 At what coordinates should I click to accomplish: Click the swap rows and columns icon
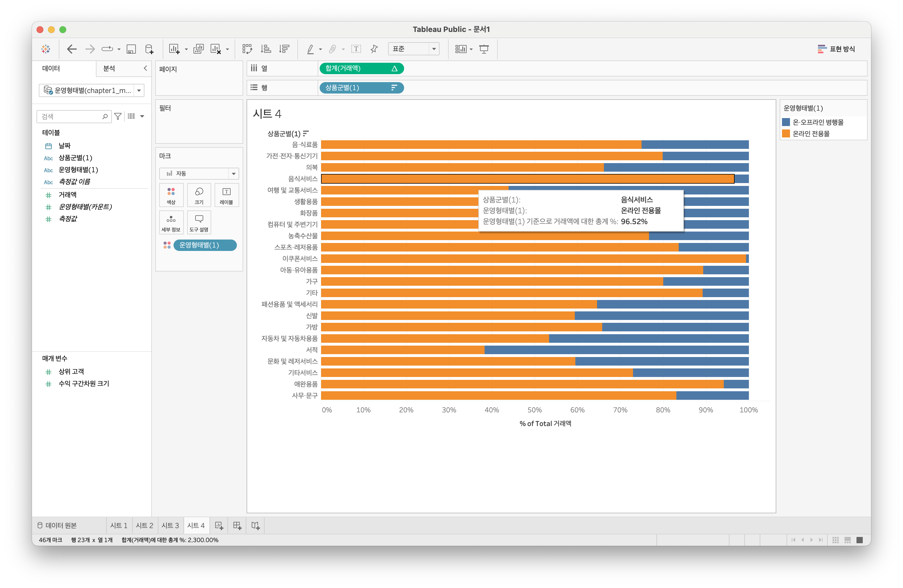pos(247,49)
